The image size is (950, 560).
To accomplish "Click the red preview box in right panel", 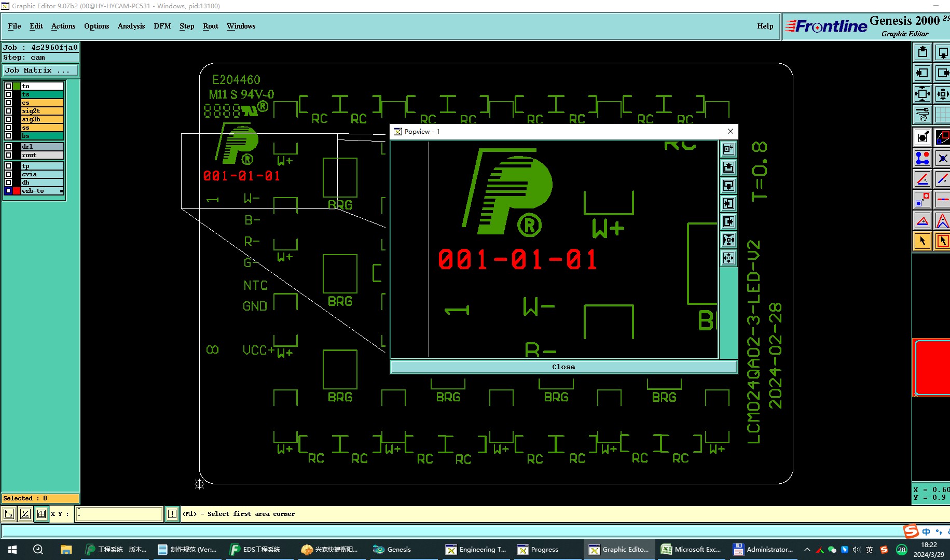I will point(932,368).
